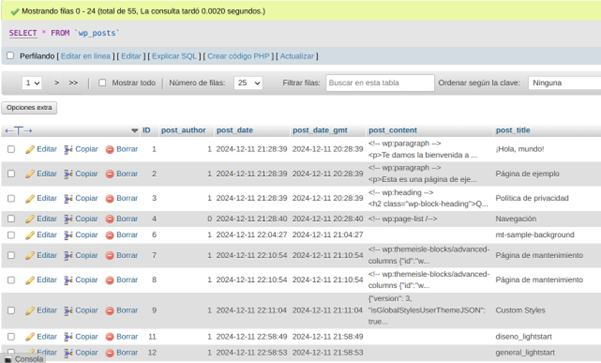
Task: Sort by the post_title column header
Action: (x=513, y=130)
